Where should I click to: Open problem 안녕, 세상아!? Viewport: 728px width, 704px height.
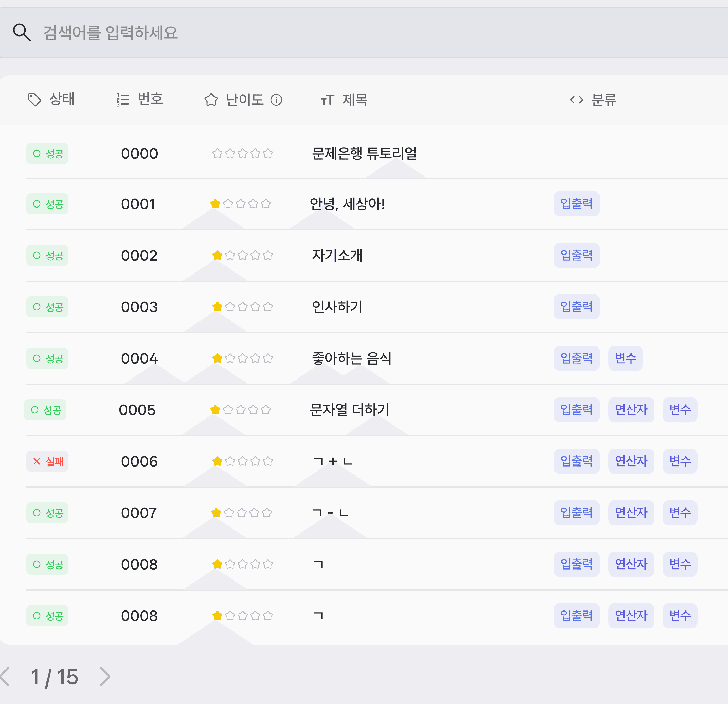[347, 204]
